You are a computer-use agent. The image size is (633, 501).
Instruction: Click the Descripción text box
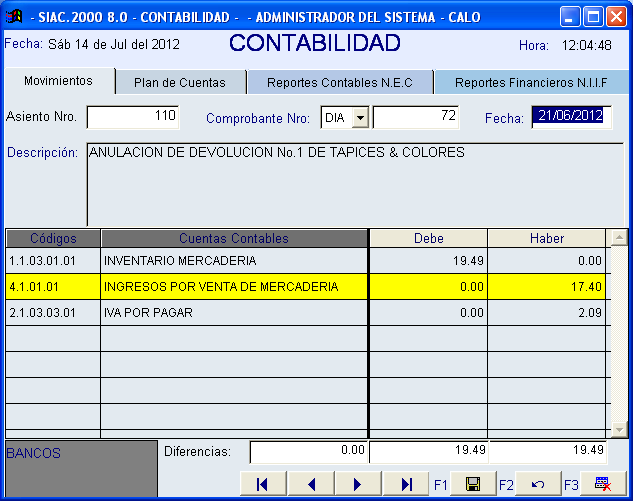[x=355, y=185]
